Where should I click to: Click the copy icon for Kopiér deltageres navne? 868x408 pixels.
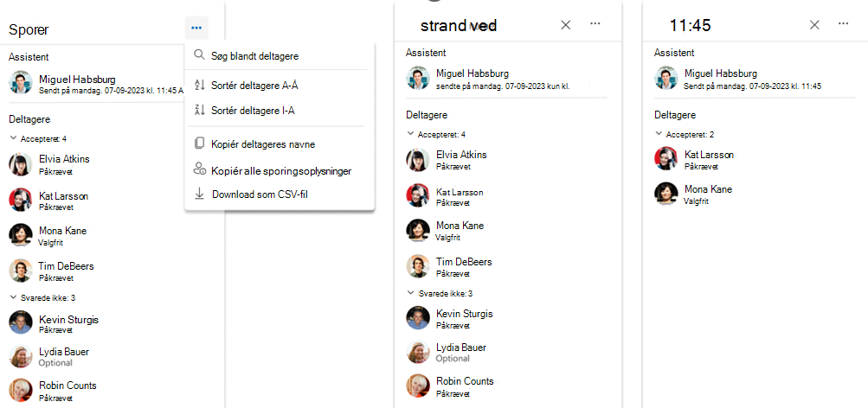pyautogui.click(x=199, y=143)
